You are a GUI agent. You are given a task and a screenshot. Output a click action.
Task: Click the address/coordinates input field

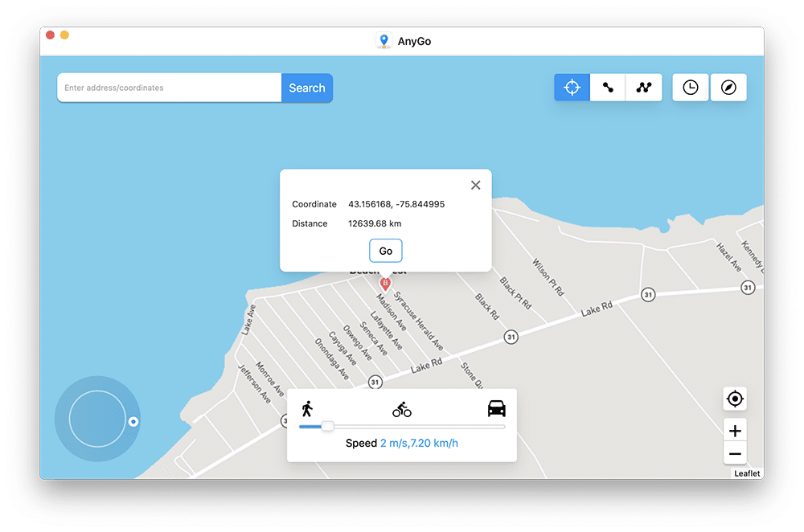[x=170, y=88]
